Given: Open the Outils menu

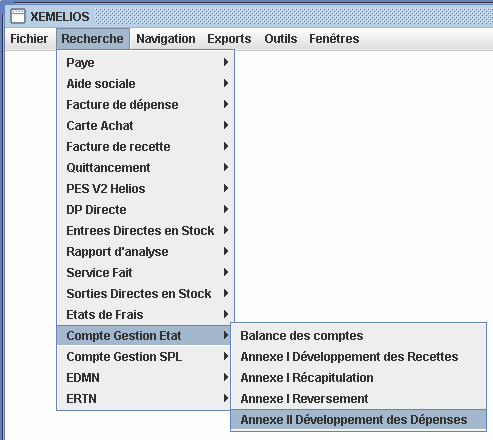Looking at the screenshot, I should 281,39.
